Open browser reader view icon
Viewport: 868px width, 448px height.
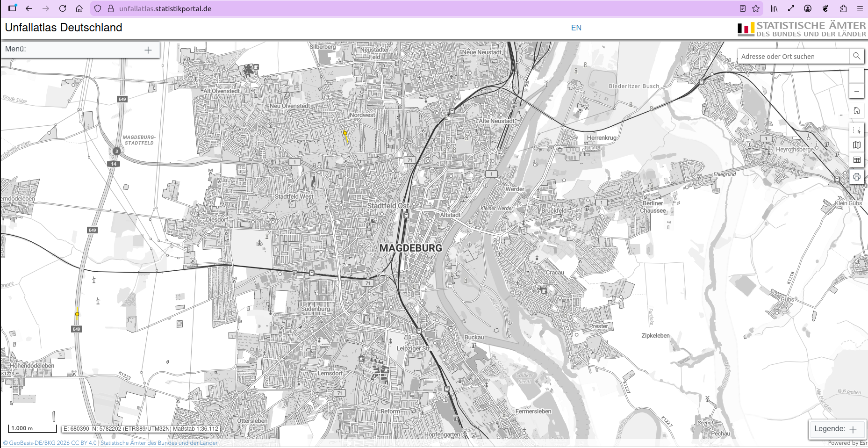(x=743, y=8)
